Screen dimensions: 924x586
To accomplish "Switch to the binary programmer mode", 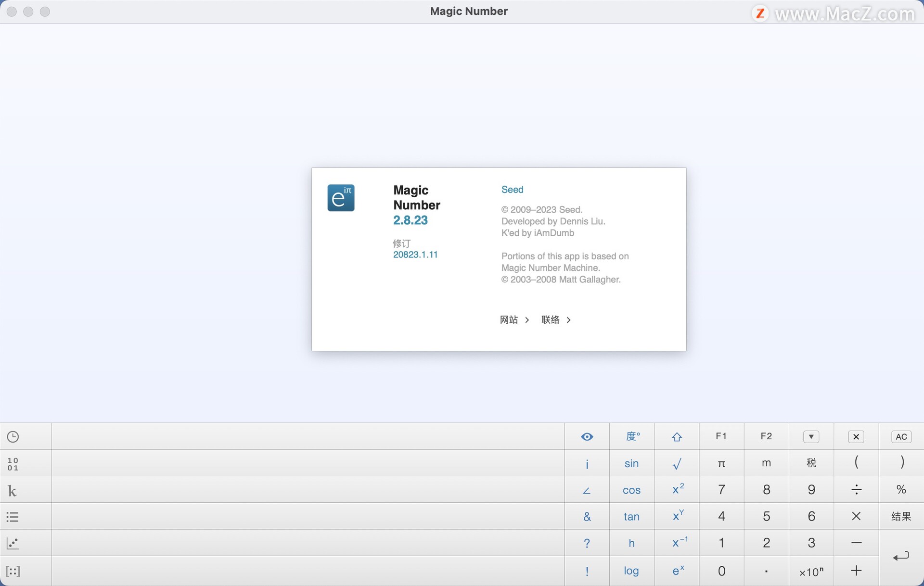I will tap(13, 463).
